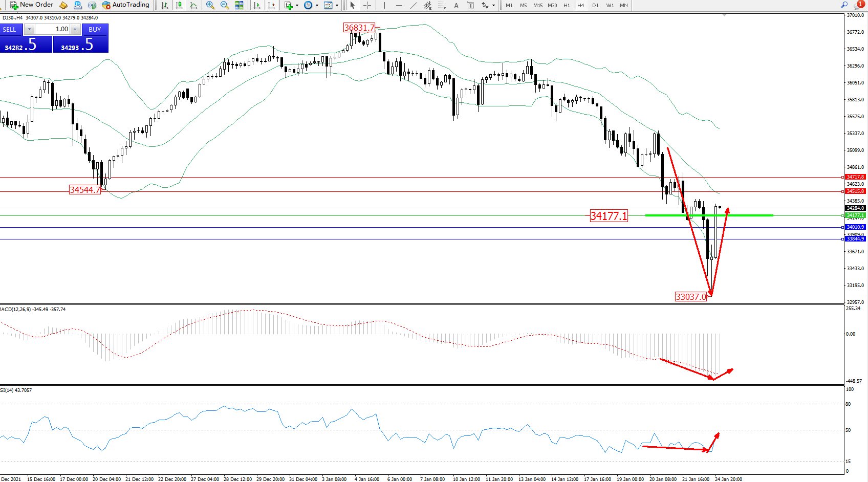Toggle the chart auto scroll button

point(257,5)
